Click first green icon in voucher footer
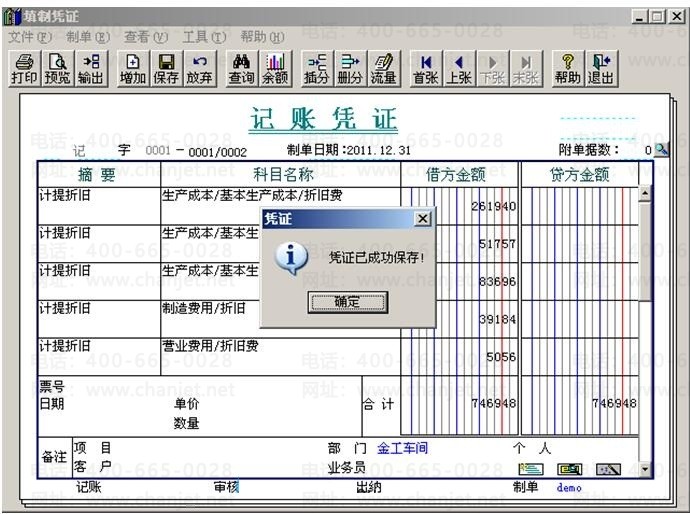 pos(531,469)
